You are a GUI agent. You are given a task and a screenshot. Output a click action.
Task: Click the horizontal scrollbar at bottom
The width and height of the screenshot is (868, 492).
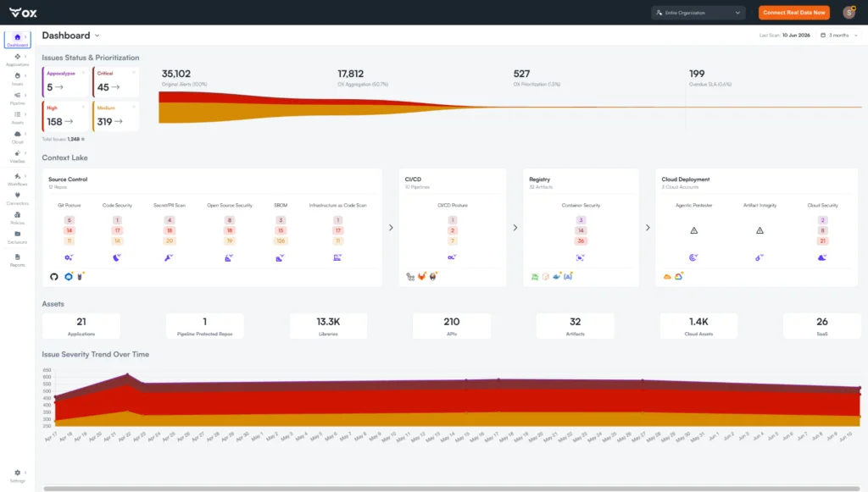451,489
